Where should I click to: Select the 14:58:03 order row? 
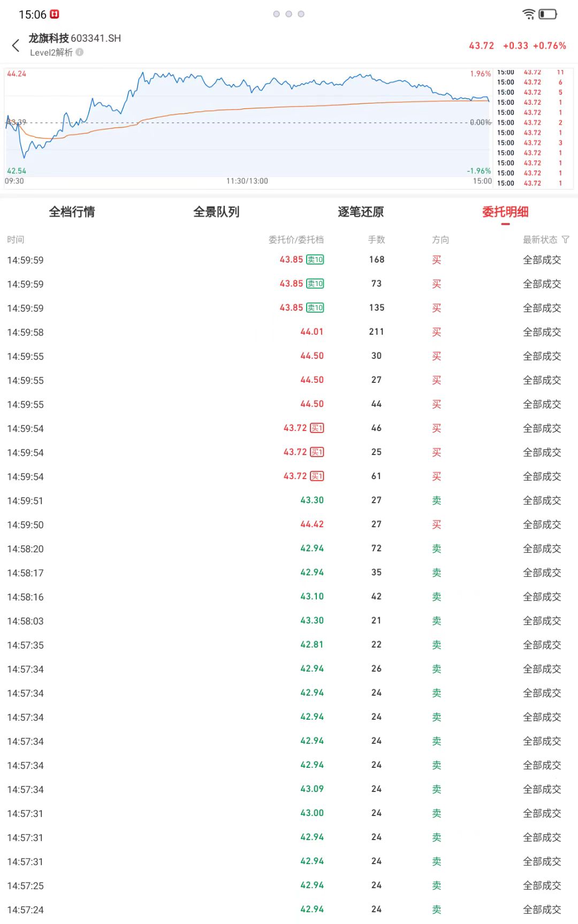click(289, 621)
